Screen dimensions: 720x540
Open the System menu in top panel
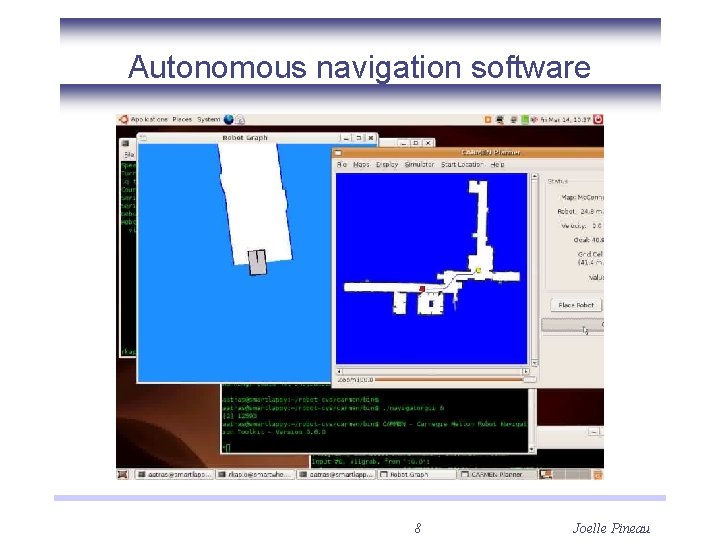point(208,119)
